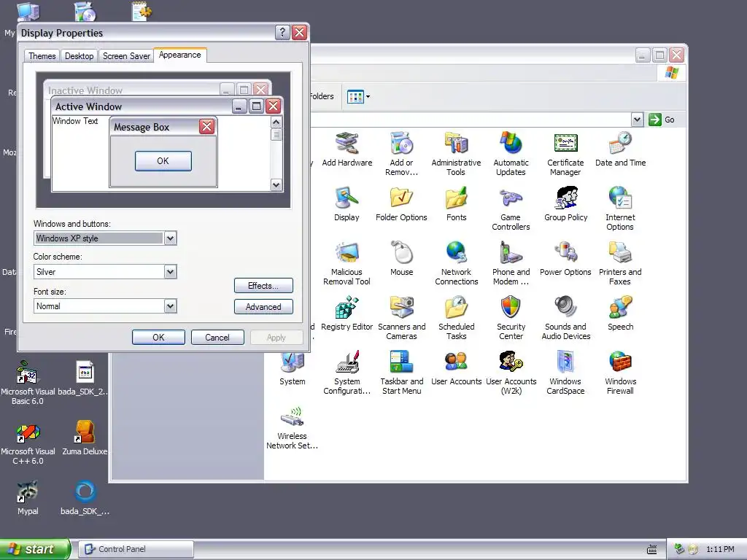Click the Go button in address bar

662,120
